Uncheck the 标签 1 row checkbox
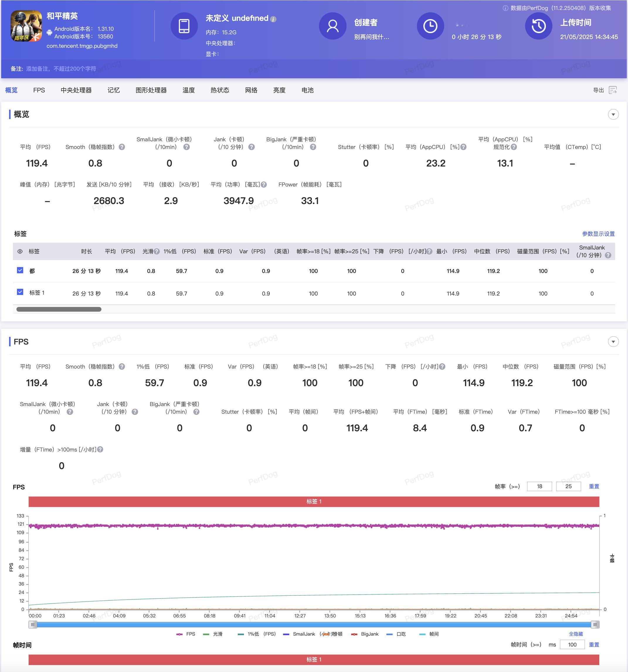This screenshot has width=628, height=672. [20, 292]
